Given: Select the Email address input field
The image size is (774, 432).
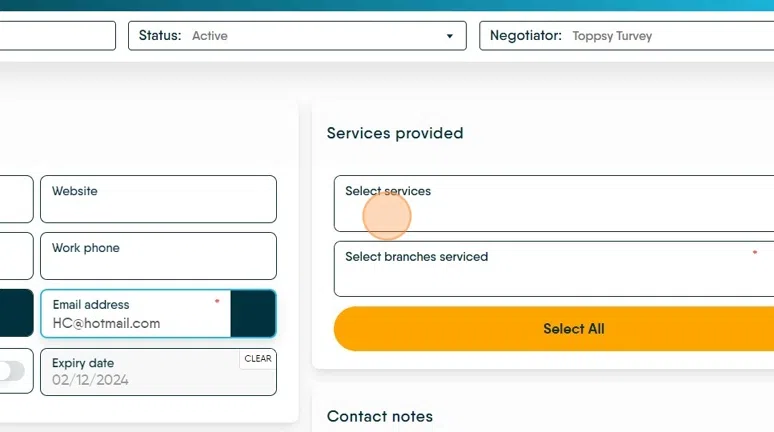Looking at the screenshot, I should point(135,314).
